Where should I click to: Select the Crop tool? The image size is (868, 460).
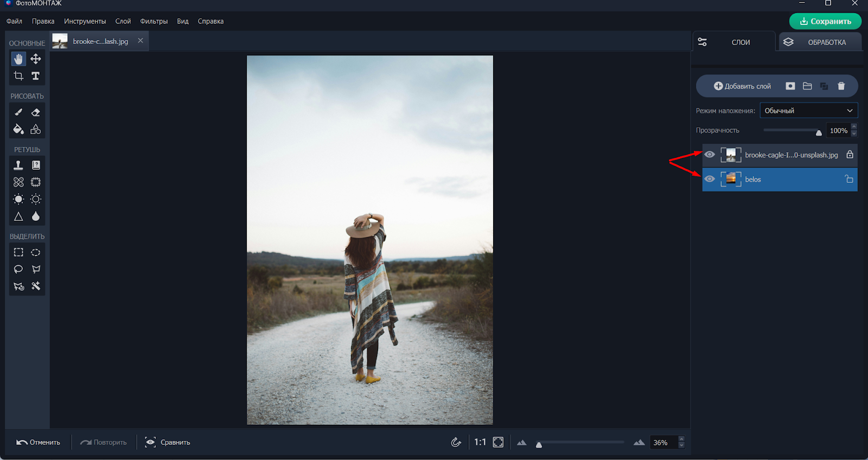tap(18, 76)
